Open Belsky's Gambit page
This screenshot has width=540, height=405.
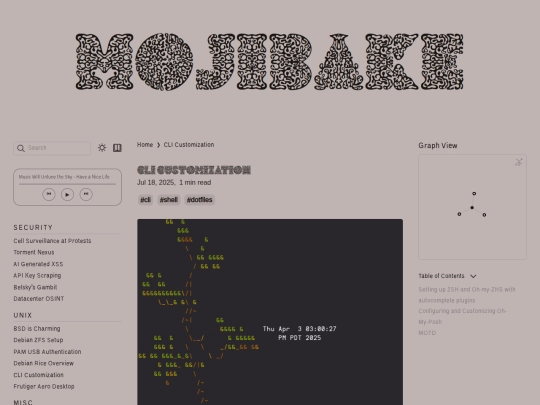pos(35,287)
